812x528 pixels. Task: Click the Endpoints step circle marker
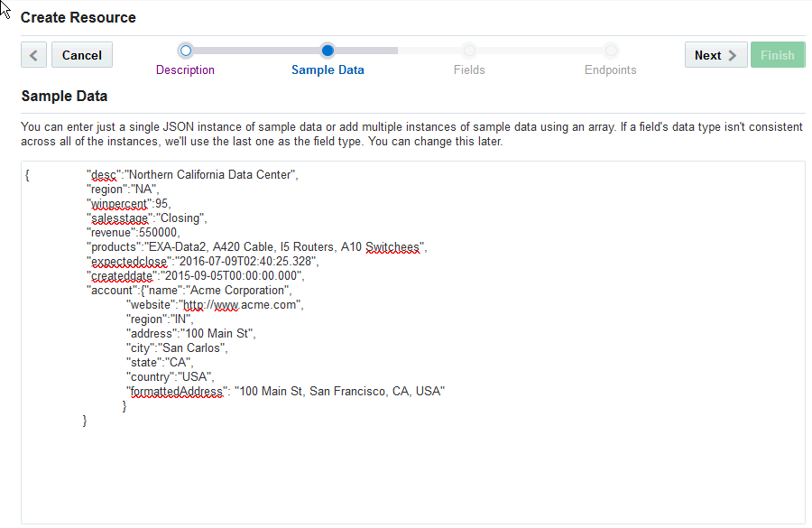coord(611,51)
